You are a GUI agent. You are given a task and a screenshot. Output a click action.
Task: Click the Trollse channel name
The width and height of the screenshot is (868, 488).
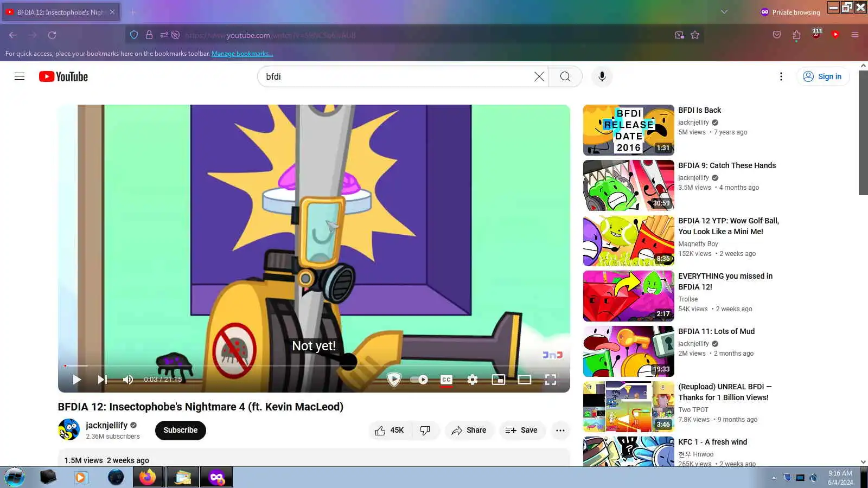688,299
